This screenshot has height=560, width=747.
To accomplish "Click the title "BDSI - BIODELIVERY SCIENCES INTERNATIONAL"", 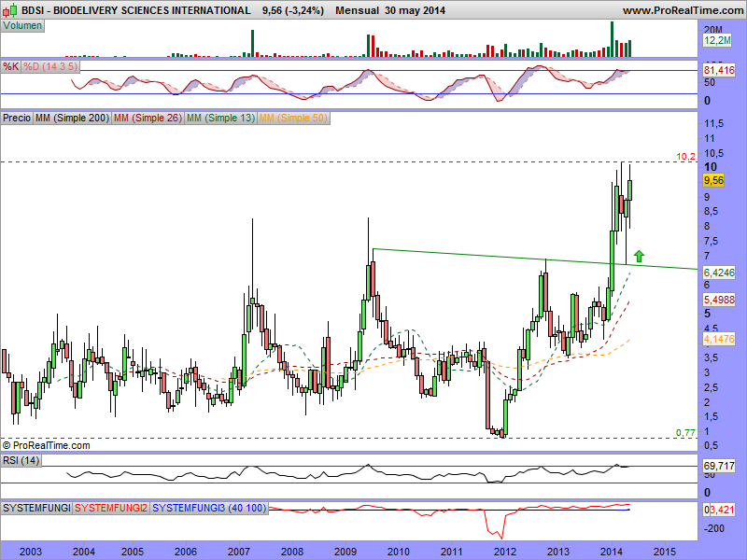I will pyautogui.click(x=135, y=10).
